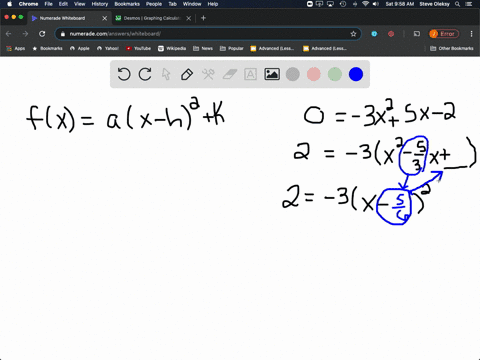Click the blue extension icon in toolbar
The image size is (480, 360).
tap(374, 34)
